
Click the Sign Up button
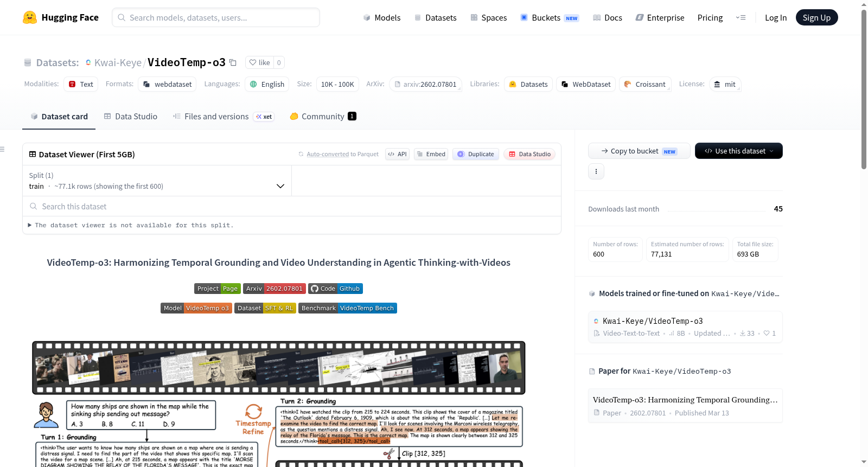(816, 17)
